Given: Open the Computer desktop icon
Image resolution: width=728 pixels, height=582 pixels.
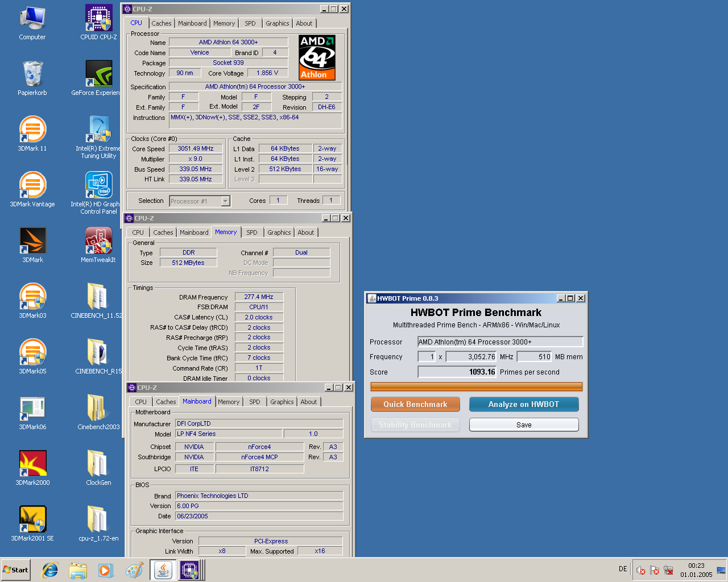Looking at the screenshot, I should (x=32, y=23).
